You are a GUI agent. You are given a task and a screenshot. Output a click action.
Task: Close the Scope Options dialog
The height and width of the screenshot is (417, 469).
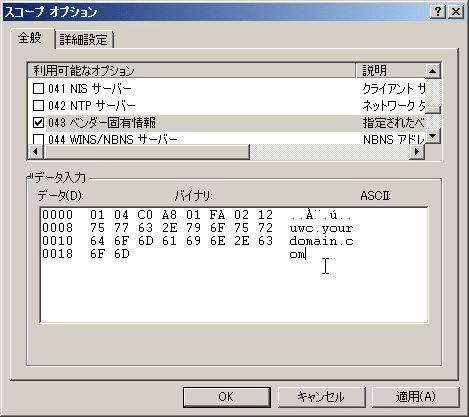[x=456, y=12]
